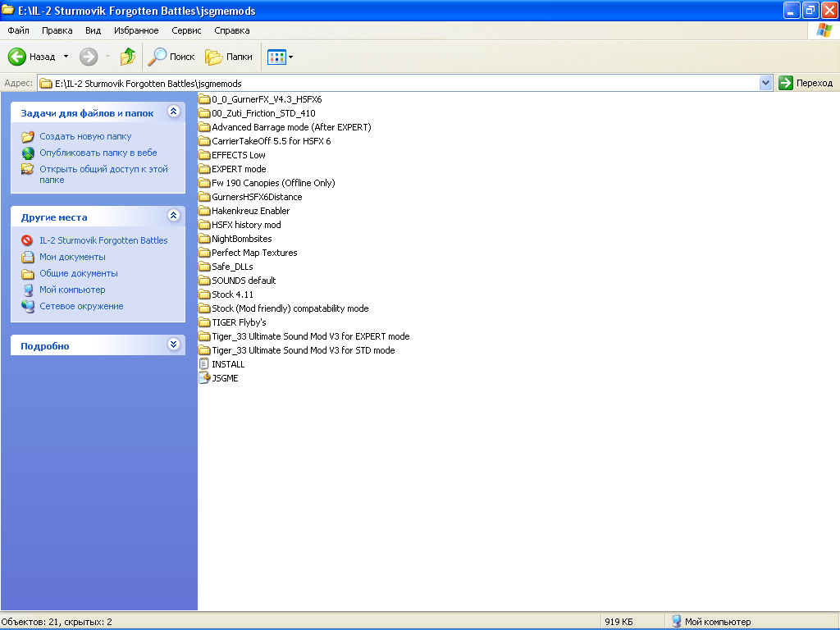Open 'Мой компьютер' sidebar link
The width and height of the screenshot is (840, 630).
coord(72,290)
